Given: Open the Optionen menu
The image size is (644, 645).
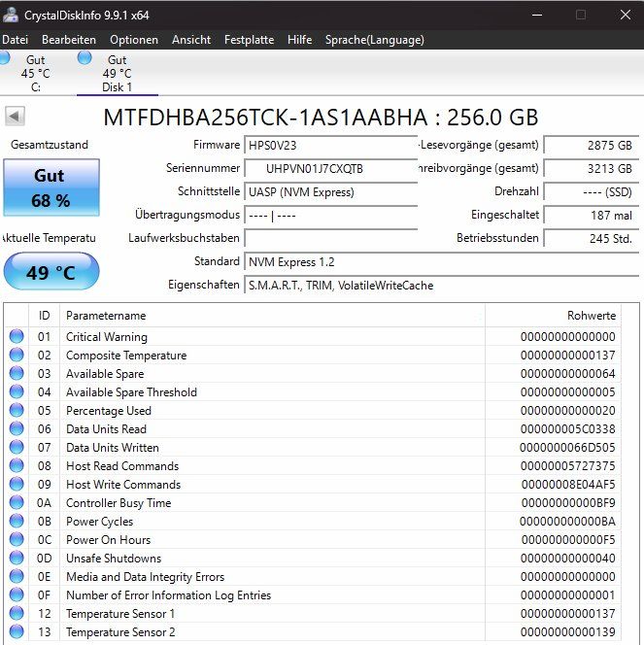Looking at the screenshot, I should (x=134, y=40).
